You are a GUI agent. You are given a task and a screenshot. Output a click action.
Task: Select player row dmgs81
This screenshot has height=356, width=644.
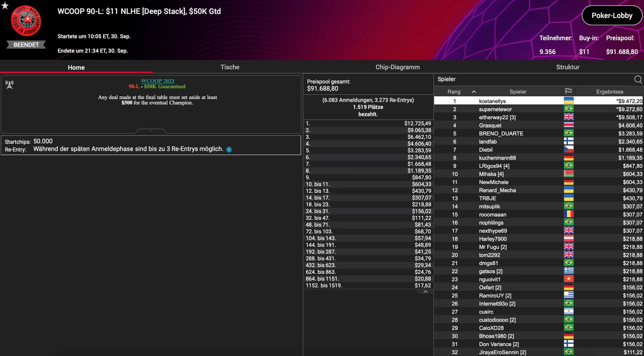[x=538, y=263]
